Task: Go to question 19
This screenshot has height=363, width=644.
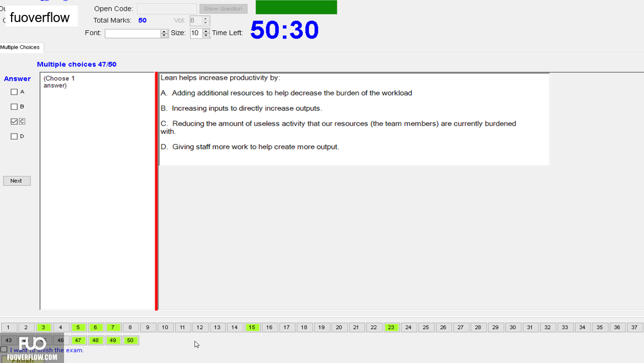Action: pyautogui.click(x=322, y=327)
